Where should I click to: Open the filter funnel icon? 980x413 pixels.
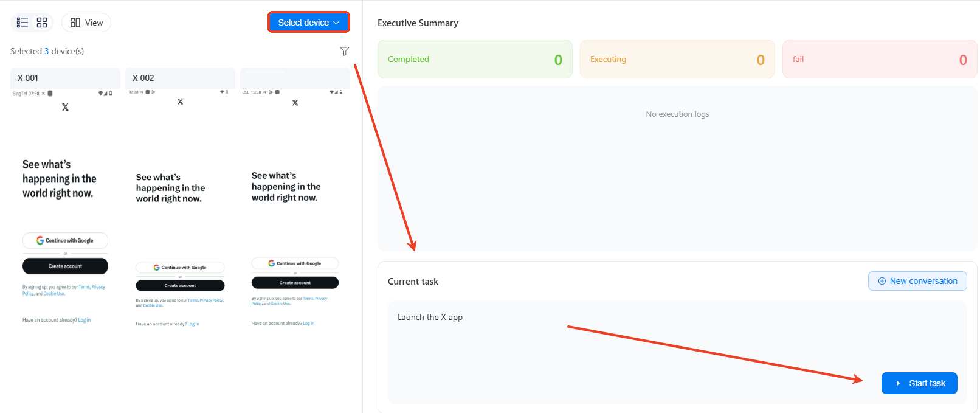(x=344, y=51)
